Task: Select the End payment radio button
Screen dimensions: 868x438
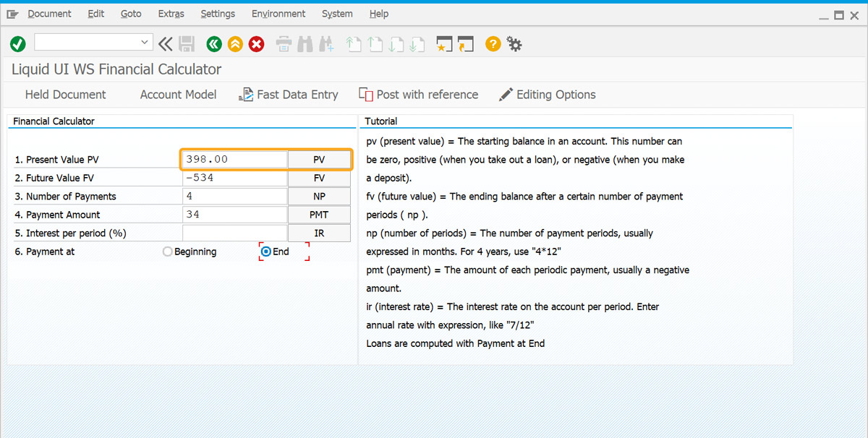Action: pyautogui.click(x=266, y=252)
